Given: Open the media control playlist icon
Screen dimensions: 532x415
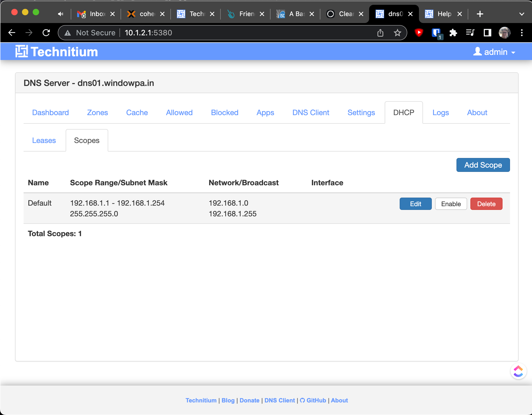Looking at the screenshot, I should pyautogui.click(x=470, y=33).
